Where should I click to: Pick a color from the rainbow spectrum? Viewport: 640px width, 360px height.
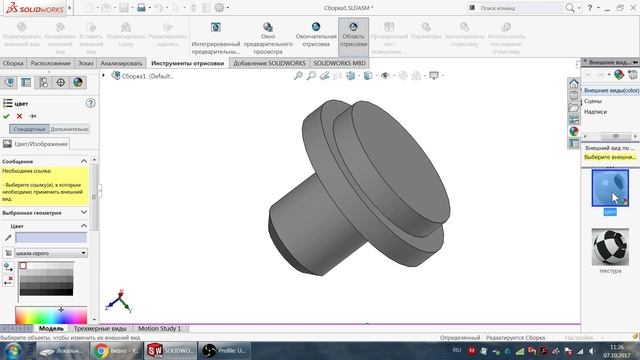(x=51, y=315)
